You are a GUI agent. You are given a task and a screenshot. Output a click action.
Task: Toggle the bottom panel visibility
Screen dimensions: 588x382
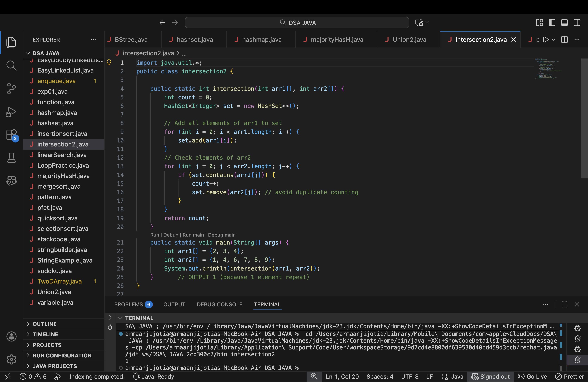[x=564, y=23]
